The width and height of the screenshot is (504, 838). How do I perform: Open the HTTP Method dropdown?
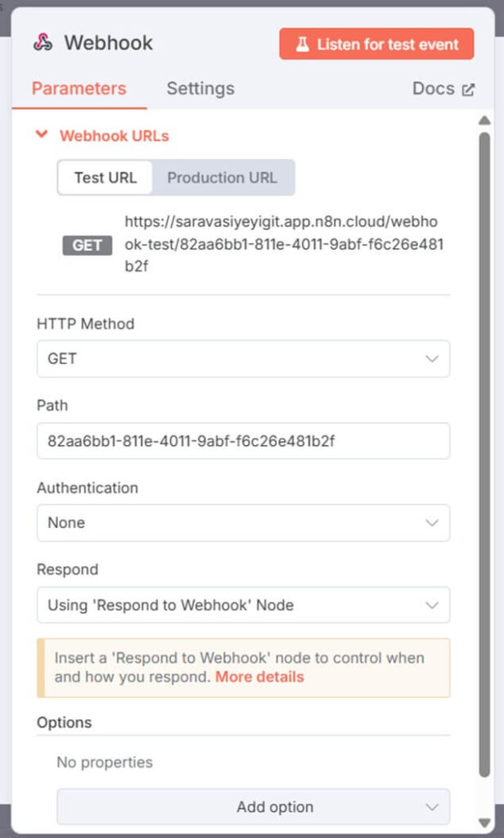click(x=243, y=358)
